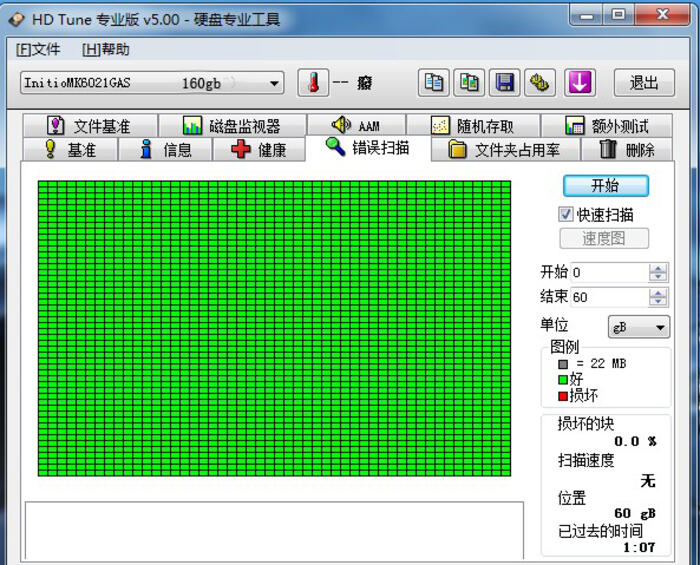This screenshot has width=700, height=565.
Task: Open the 帮助 menu
Action: 105,49
